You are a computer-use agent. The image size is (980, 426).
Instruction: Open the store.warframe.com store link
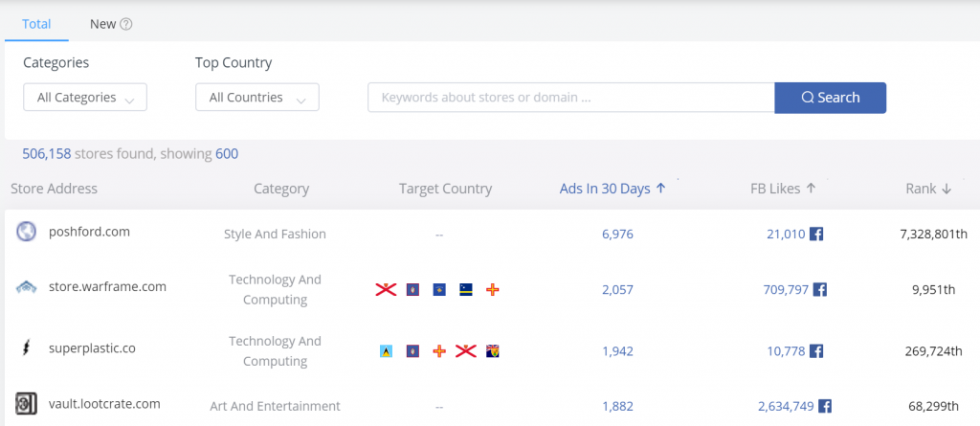(x=107, y=287)
